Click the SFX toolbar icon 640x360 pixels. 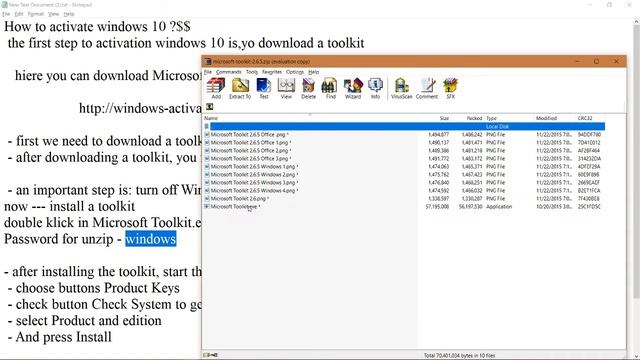coord(450,89)
